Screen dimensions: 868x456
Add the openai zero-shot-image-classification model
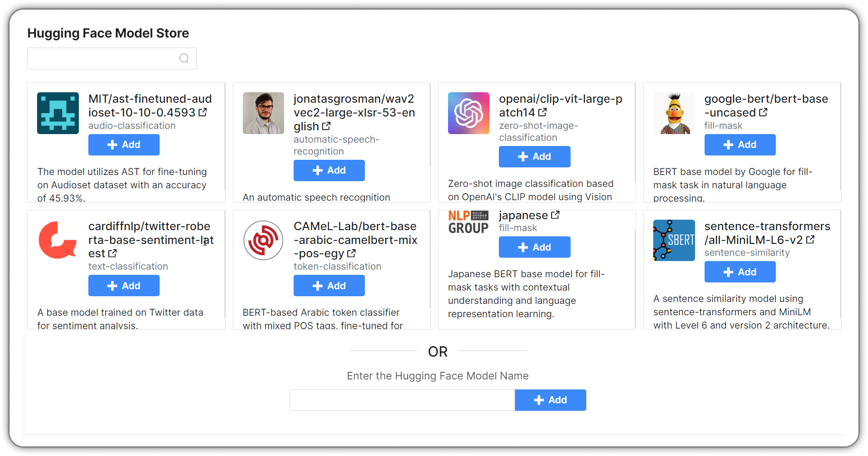534,156
